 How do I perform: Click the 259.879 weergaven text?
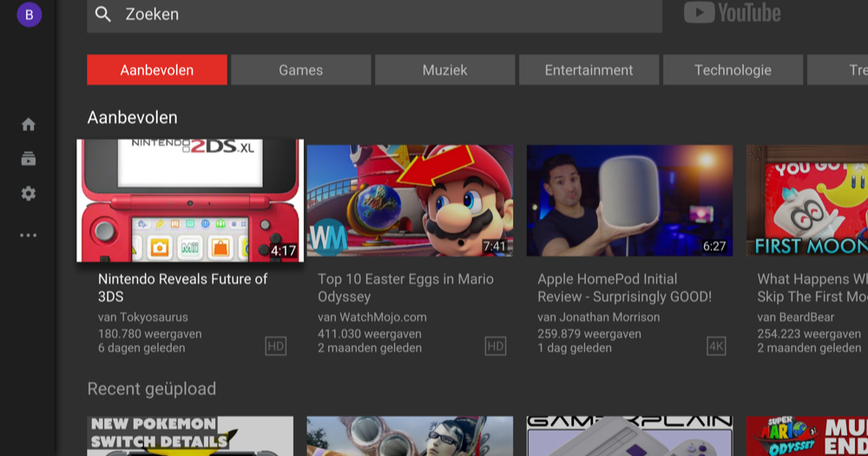click(x=589, y=334)
